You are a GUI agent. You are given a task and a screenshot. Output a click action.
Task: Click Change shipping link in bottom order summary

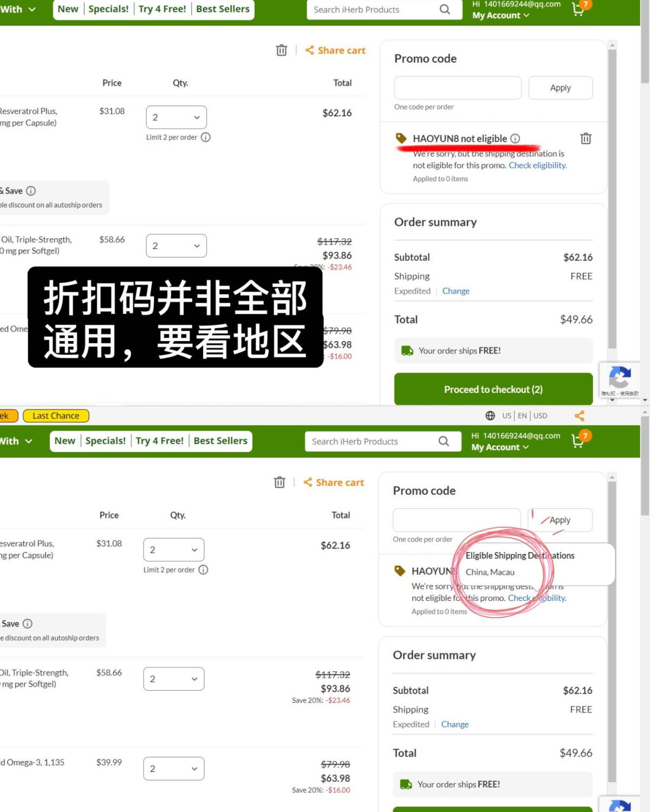click(x=455, y=724)
